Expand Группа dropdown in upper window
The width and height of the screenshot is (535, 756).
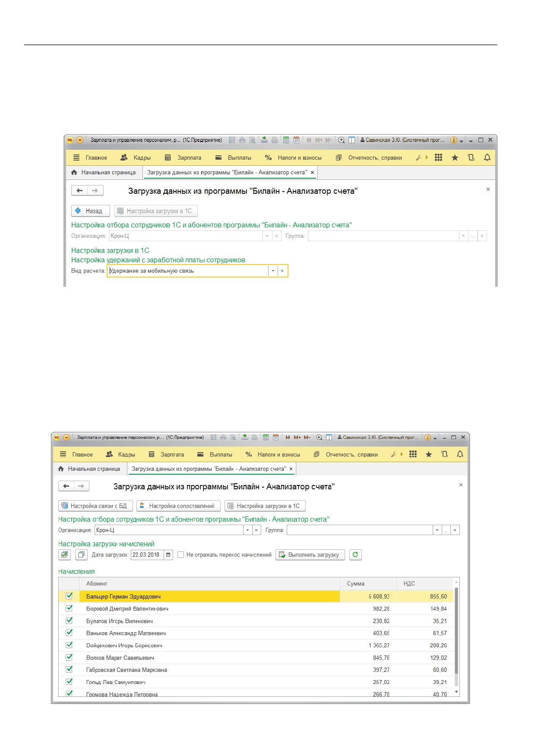(x=463, y=236)
